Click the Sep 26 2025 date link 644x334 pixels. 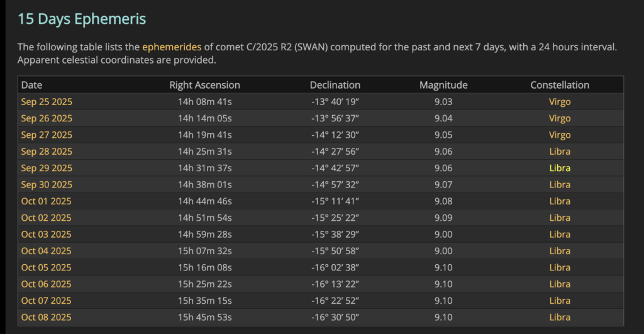pyautogui.click(x=47, y=118)
